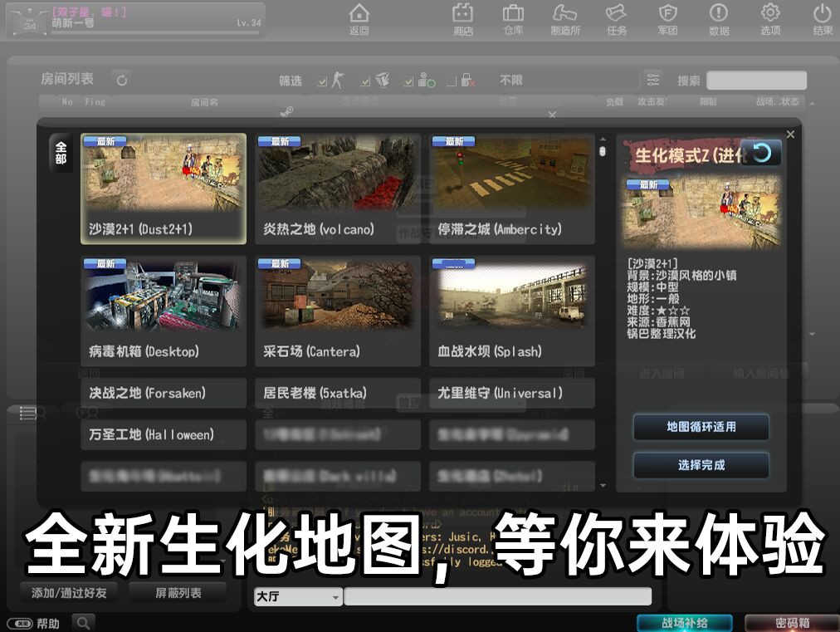840x632 pixels.
Task: Toggle the red locked room filter checkbox
Action: (x=451, y=82)
